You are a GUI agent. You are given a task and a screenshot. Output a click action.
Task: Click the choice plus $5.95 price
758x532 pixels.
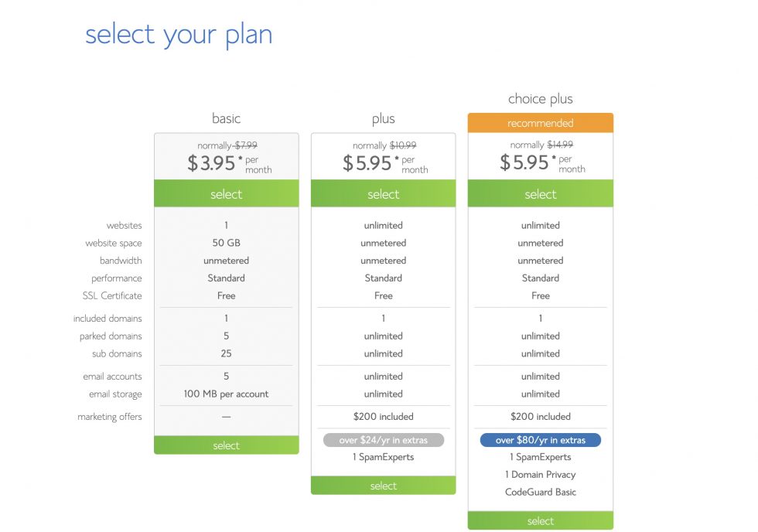524,163
